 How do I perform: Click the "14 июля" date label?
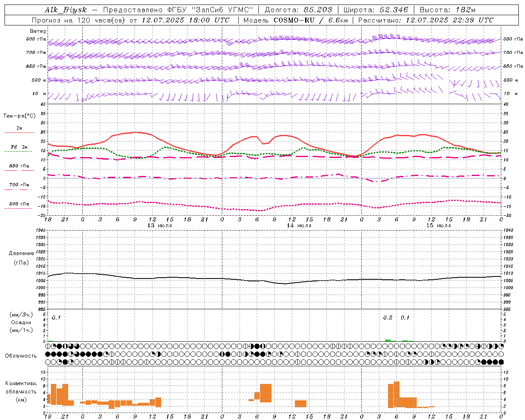(x=299, y=226)
